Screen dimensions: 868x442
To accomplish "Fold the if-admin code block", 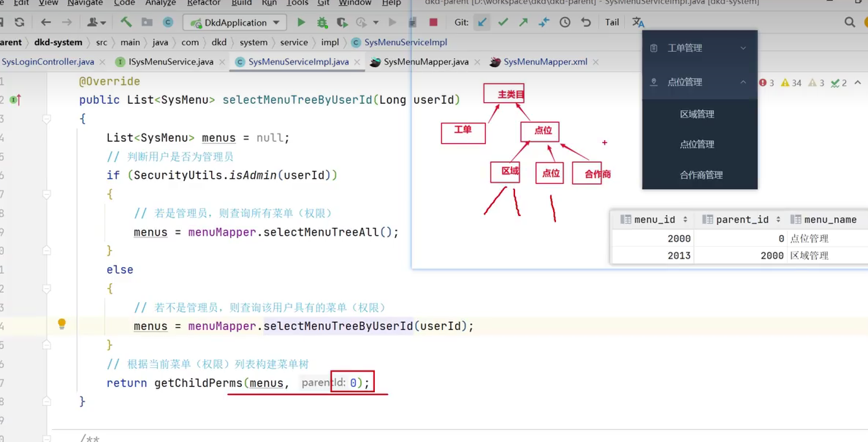I will click(x=46, y=194).
